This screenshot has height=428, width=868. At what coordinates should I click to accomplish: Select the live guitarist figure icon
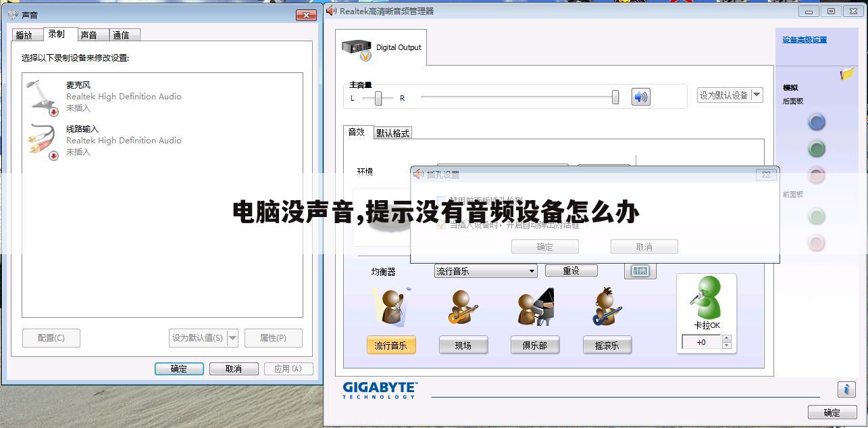click(x=463, y=307)
